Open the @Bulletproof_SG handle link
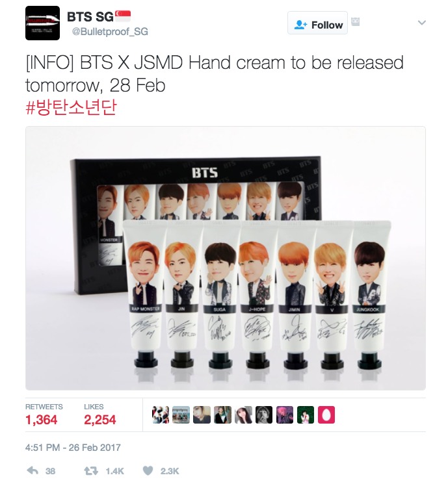Image resolution: width=448 pixels, height=497 pixels. coord(110,32)
